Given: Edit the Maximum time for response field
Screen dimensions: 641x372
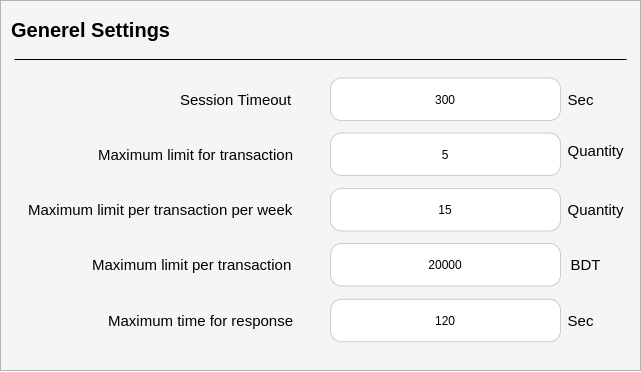Looking at the screenshot, I should [x=445, y=320].
